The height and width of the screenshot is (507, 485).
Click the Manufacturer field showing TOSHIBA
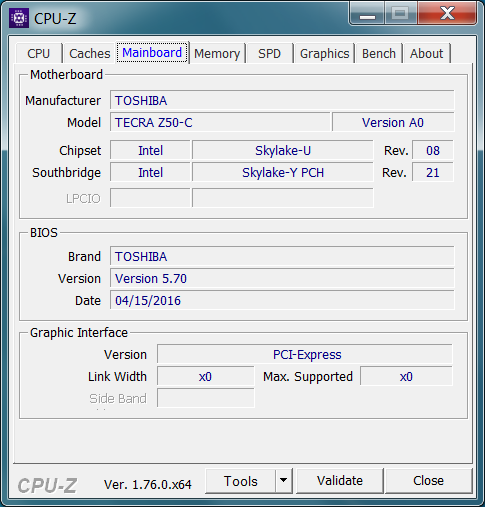pos(282,100)
